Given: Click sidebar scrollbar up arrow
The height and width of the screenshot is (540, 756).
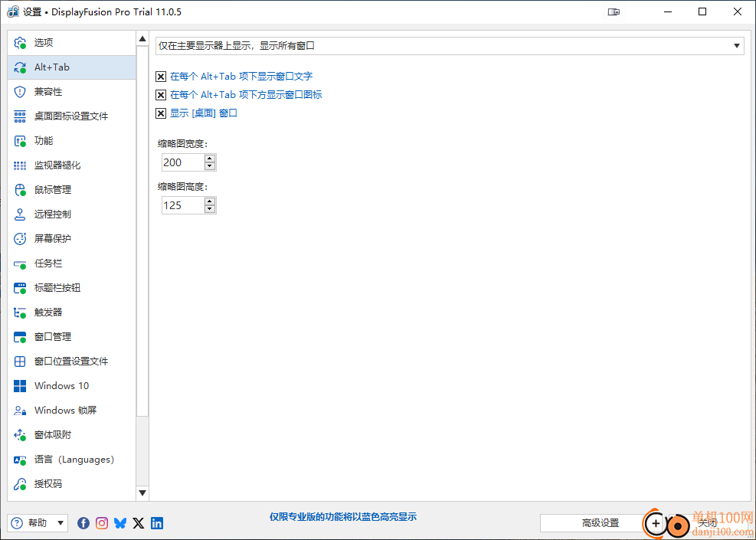Looking at the screenshot, I should 142,38.
